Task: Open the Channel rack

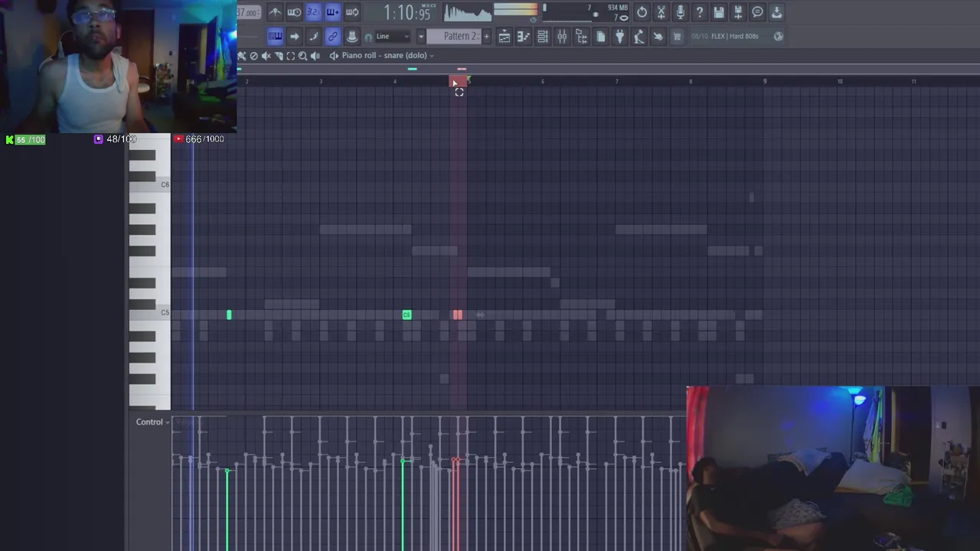Action: 542,36
